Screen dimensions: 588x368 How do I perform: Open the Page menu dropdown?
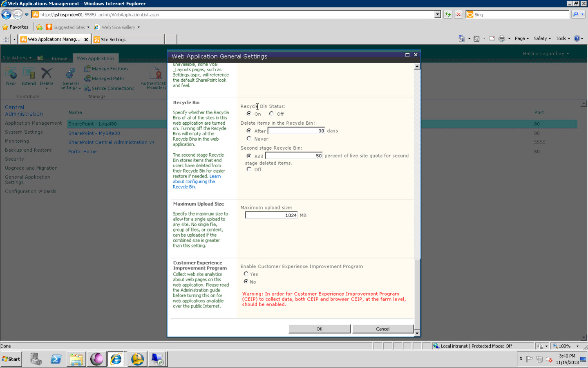tap(522, 38)
